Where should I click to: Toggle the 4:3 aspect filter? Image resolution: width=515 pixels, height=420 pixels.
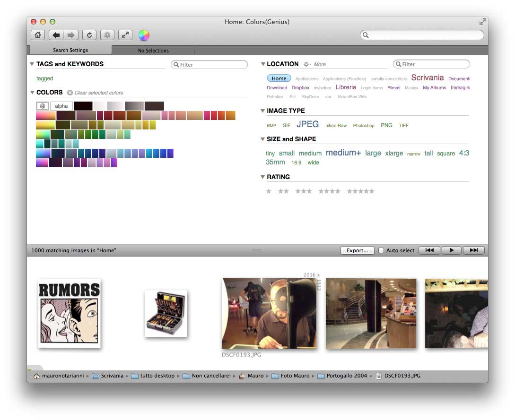[464, 153]
